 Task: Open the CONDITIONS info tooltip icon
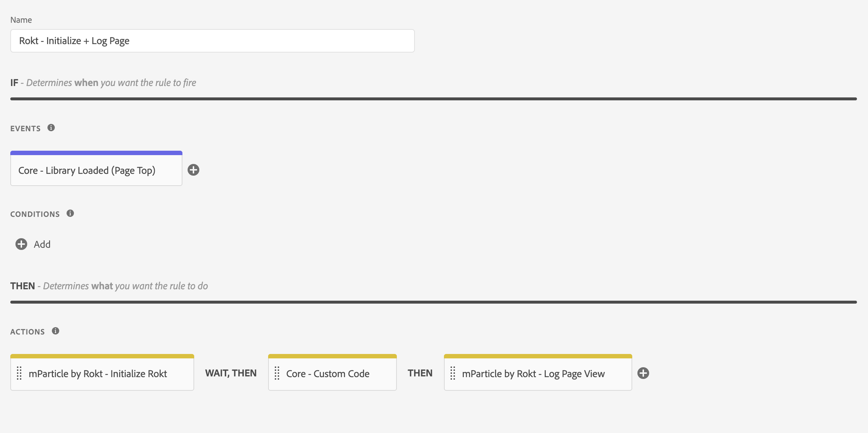(x=70, y=213)
